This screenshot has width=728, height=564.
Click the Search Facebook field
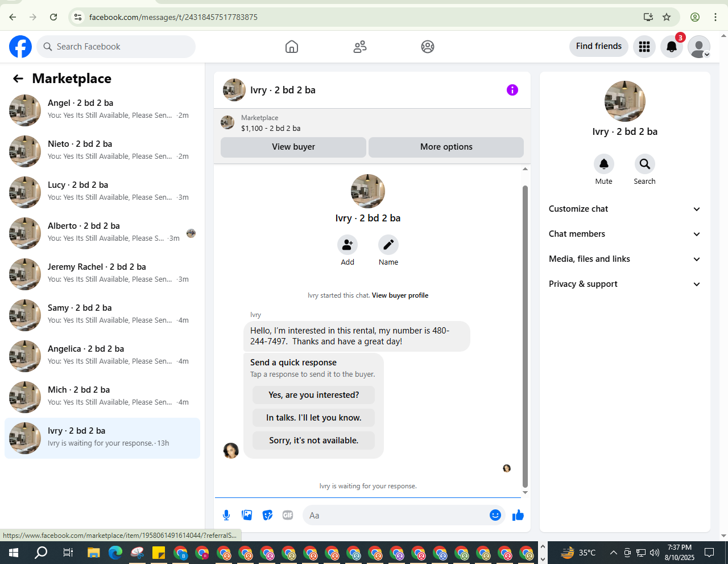point(116,47)
